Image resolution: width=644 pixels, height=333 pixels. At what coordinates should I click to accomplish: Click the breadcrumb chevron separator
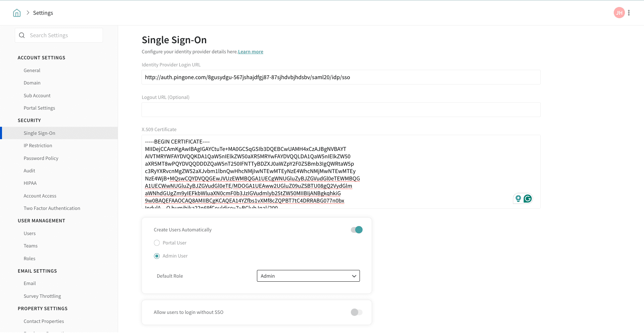click(28, 13)
